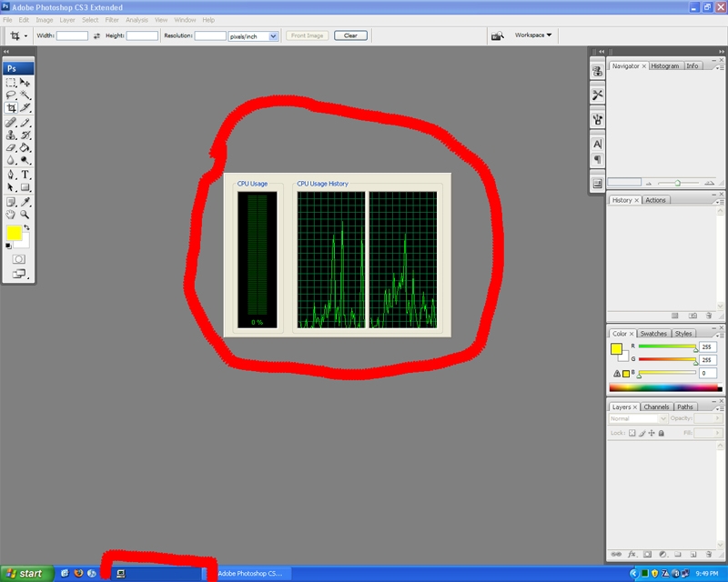The image size is (728, 582).
Task: Select the Crop tool in toolbox
Action: (11, 107)
